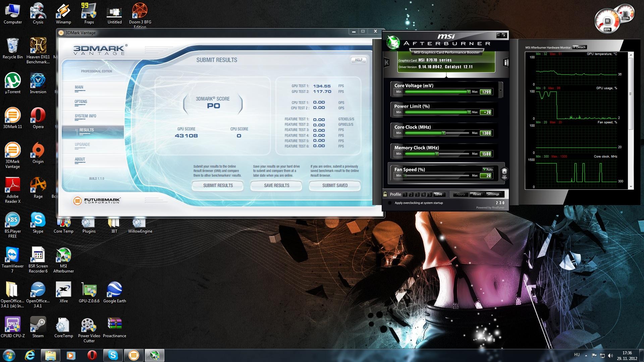
Task: Launch CPUID CPU-Z from the desktop
Action: pyautogui.click(x=13, y=327)
